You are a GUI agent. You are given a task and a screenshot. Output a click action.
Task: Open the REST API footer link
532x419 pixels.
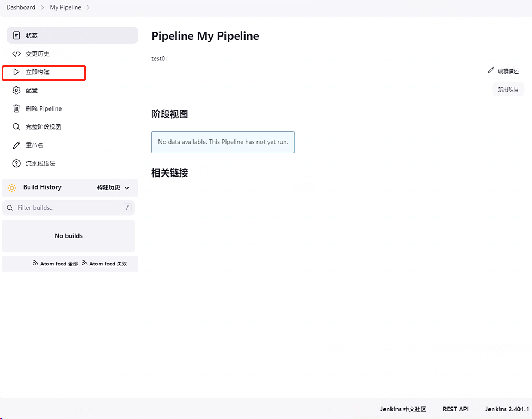coord(456,409)
